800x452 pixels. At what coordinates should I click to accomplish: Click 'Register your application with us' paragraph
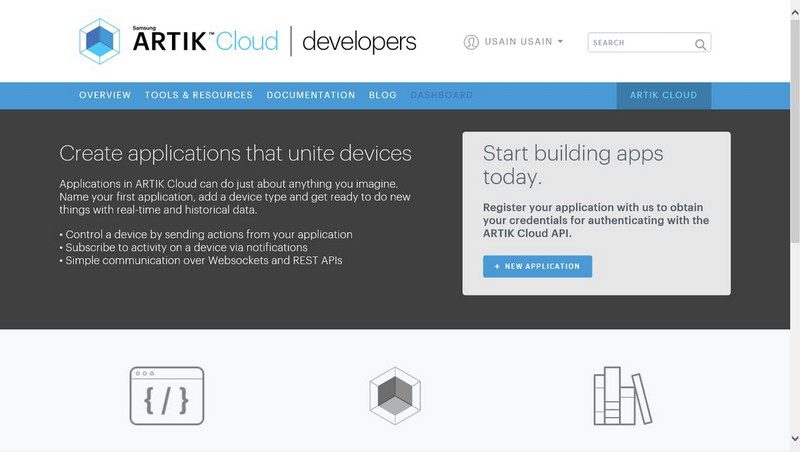click(x=596, y=220)
